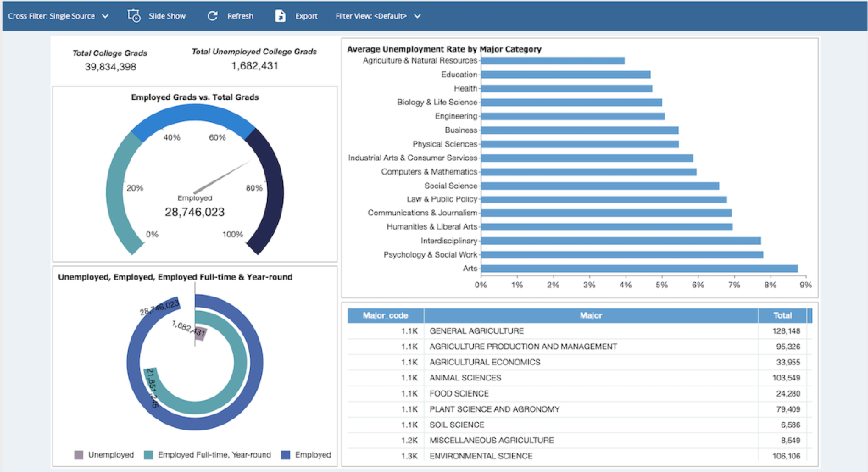The width and height of the screenshot is (868, 472).
Task: Click the Refresh circular arrow icon
Action: click(x=212, y=16)
